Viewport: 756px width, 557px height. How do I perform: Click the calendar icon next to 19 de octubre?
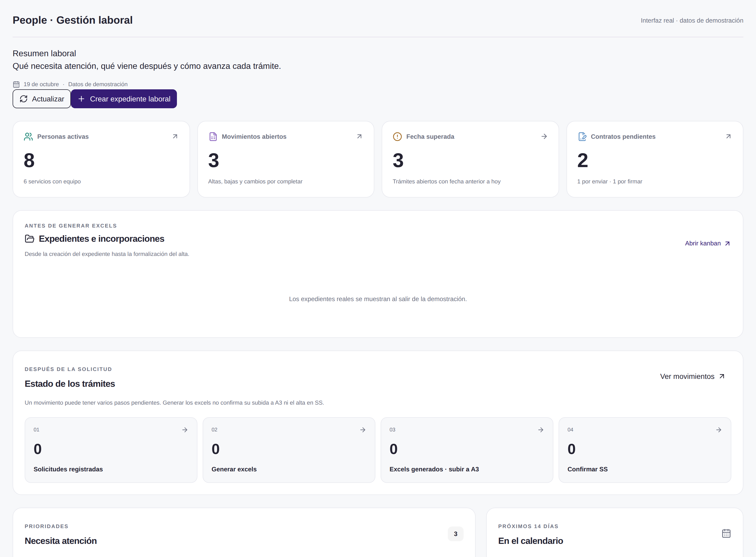point(16,84)
